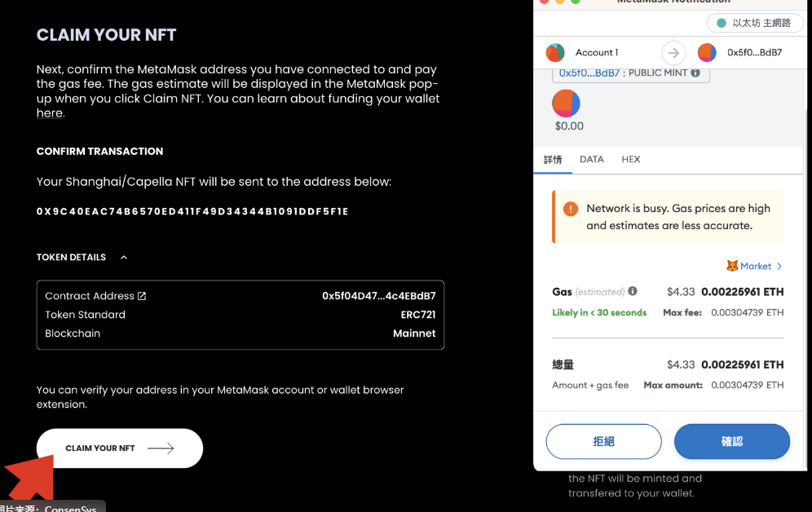Image resolution: width=812 pixels, height=512 pixels.
Task: Open Contract Address external link icon
Action: [x=142, y=296]
